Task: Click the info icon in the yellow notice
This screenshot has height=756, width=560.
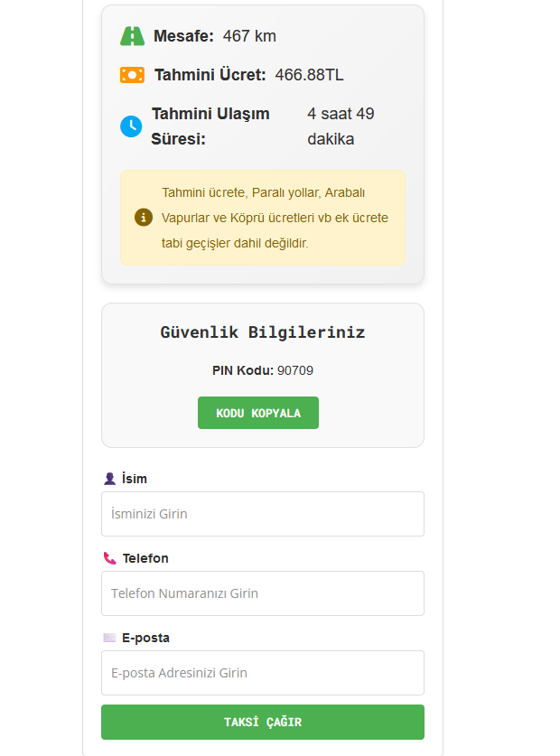Action: point(144,218)
